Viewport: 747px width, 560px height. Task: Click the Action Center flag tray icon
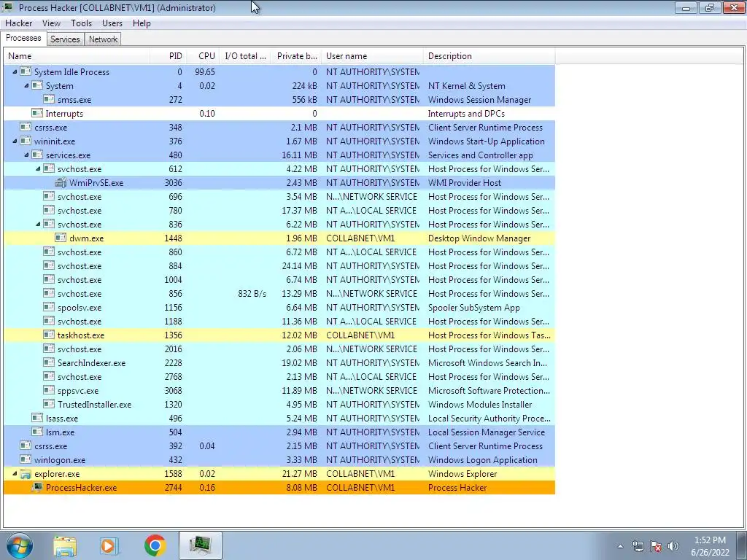tap(656, 546)
